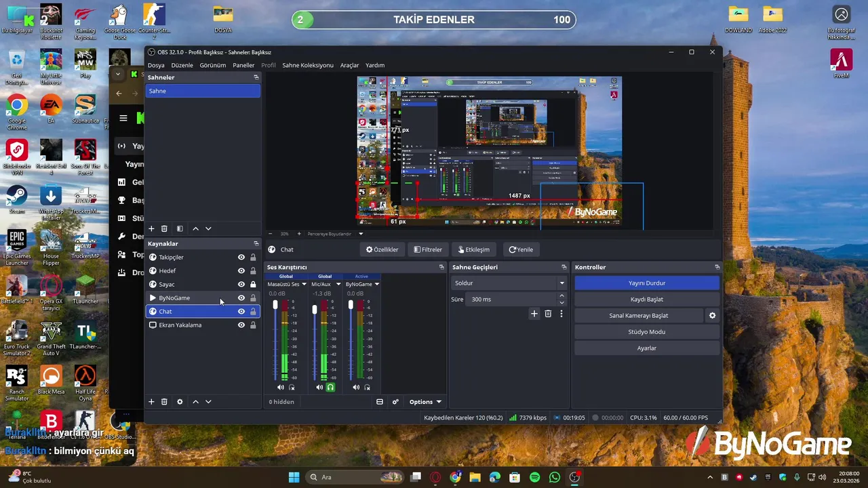
Task: Click the 300 ms Süre field
Action: click(x=512, y=300)
